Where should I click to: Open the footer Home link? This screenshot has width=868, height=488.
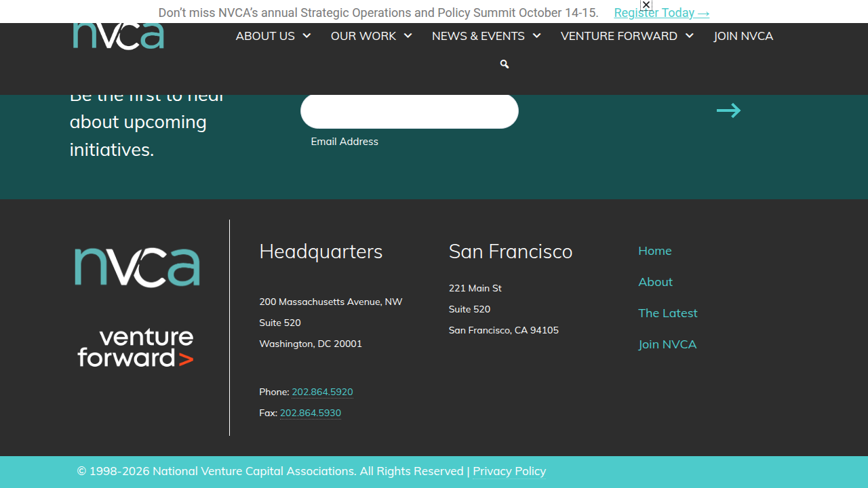click(x=655, y=251)
